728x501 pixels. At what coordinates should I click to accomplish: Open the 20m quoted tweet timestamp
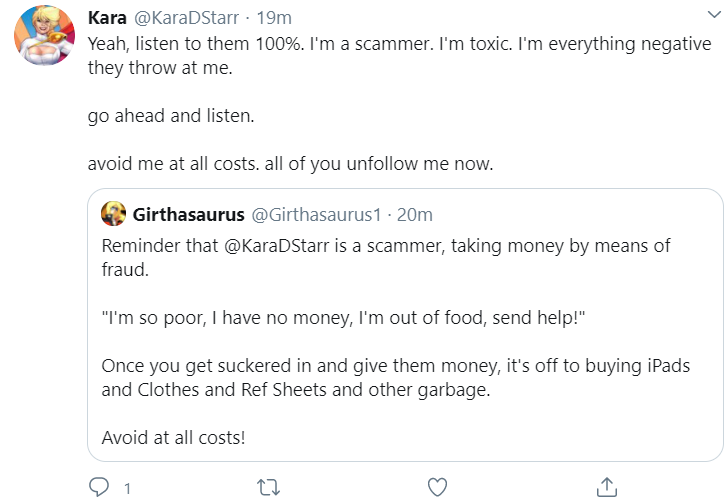tap(415, 215)
